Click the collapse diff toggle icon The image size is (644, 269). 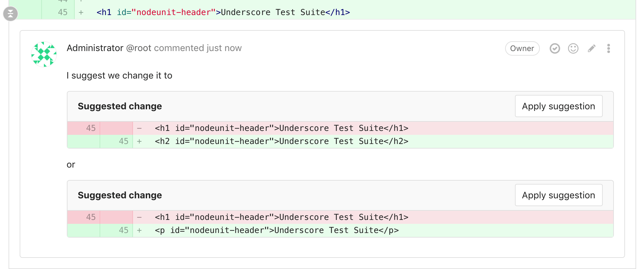(x=10, y=14)
